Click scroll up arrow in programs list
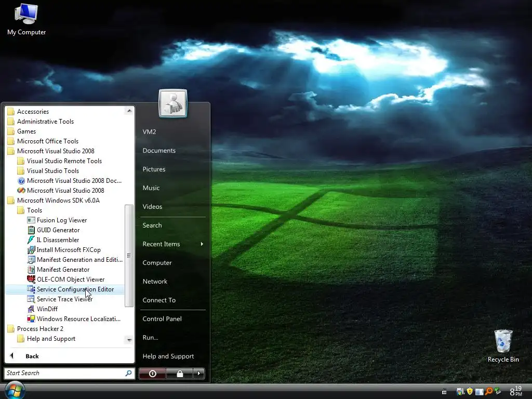Screen dimensions: 532x399 (129, 111)
